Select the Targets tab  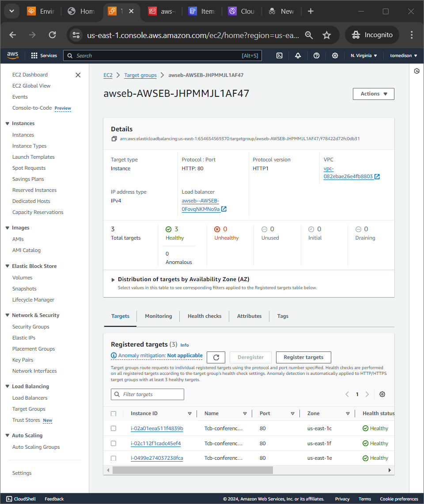121,316
